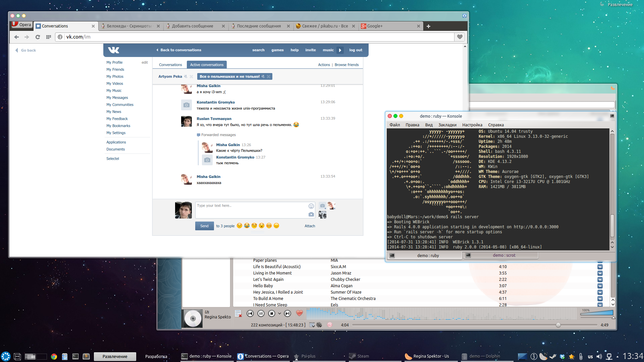Open the volume control in the system tray
The height and width of the screenshot is (362, 644).
[x=599, y=356]
